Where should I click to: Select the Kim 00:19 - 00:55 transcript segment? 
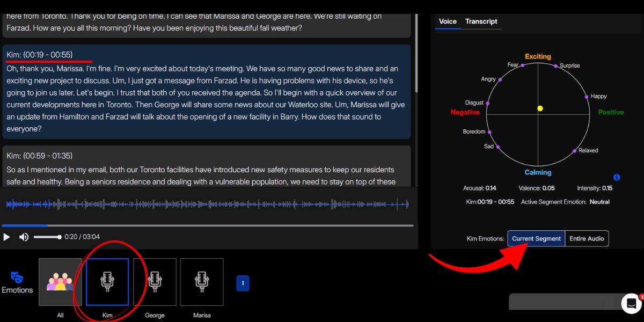point(207,92)
